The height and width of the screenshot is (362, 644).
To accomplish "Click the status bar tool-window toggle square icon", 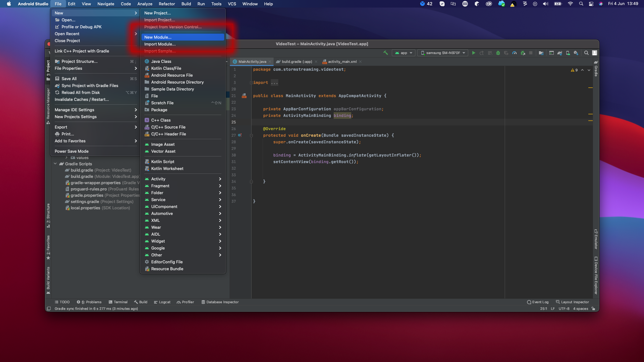I will click(x=49, y=309).
